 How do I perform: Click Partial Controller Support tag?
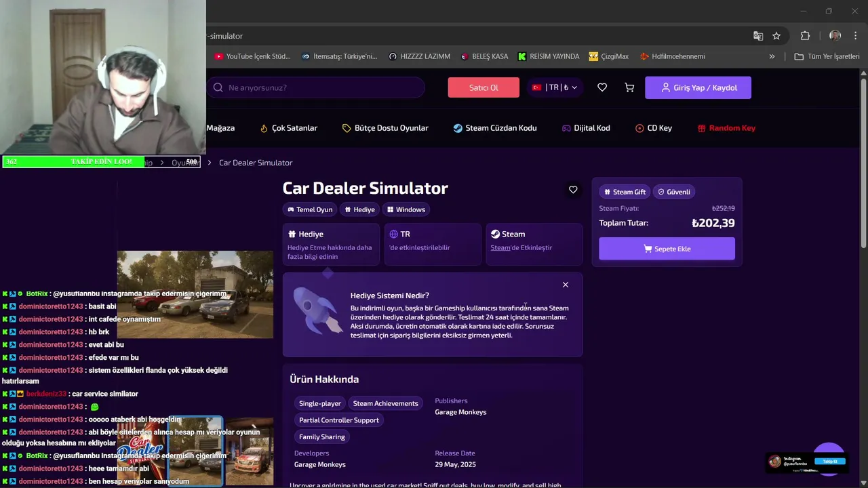(x=339, y=420)
